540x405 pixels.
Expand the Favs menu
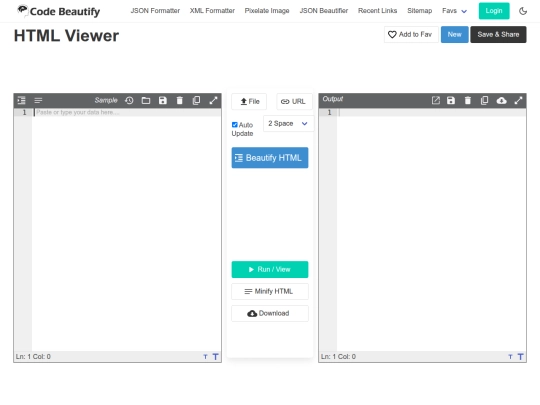tap(454, 11)
